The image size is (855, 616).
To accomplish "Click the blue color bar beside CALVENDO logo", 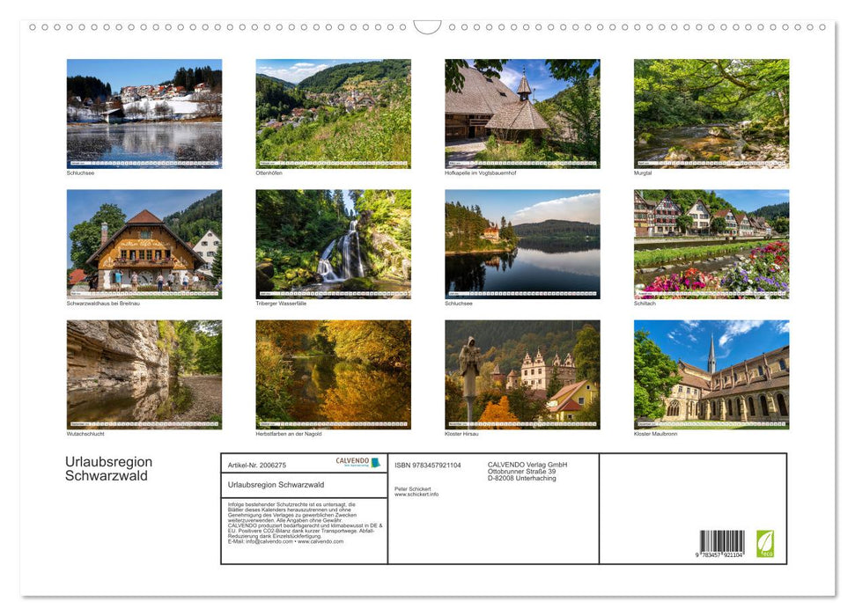I will [375, 460].
